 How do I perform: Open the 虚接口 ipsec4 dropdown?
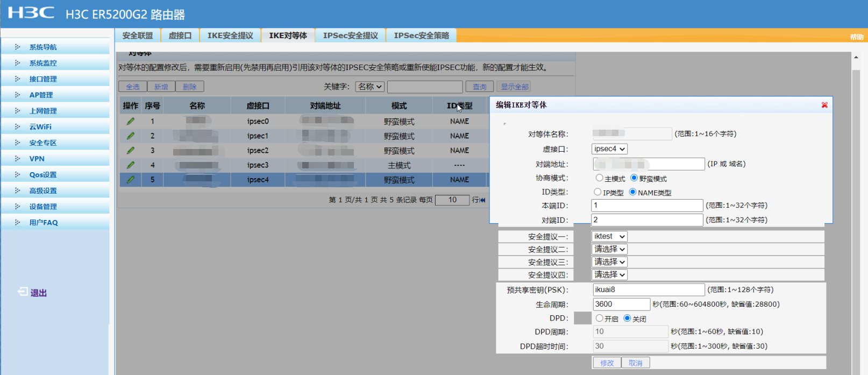(609, 149)
